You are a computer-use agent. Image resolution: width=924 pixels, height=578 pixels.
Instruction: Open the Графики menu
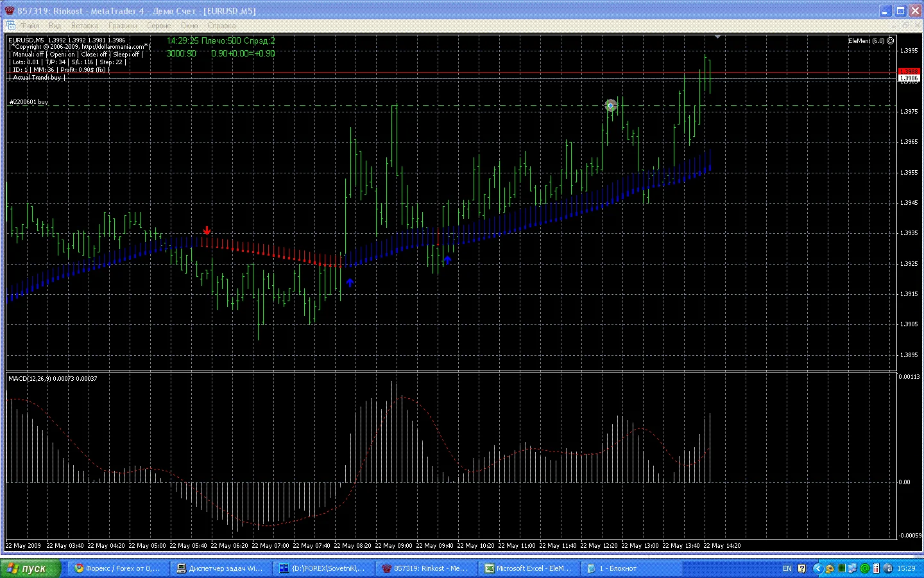tap(123, 26)
